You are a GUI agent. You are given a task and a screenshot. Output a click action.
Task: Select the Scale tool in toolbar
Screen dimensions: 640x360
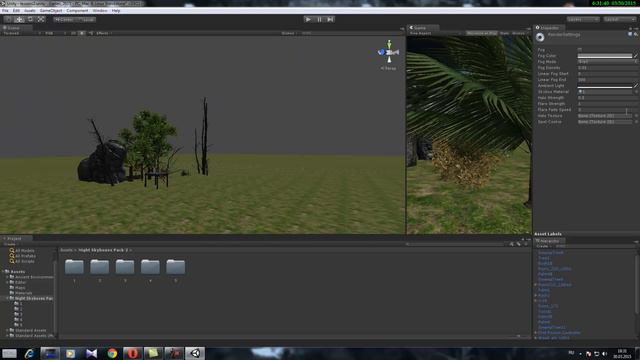click(41, 19)
